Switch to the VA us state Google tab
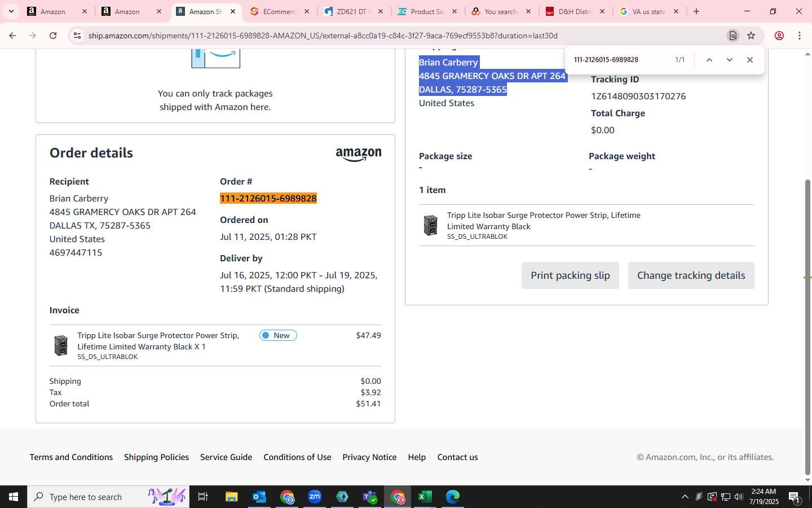The width and height of the screenshot is (812, 508). click(650, 11)
